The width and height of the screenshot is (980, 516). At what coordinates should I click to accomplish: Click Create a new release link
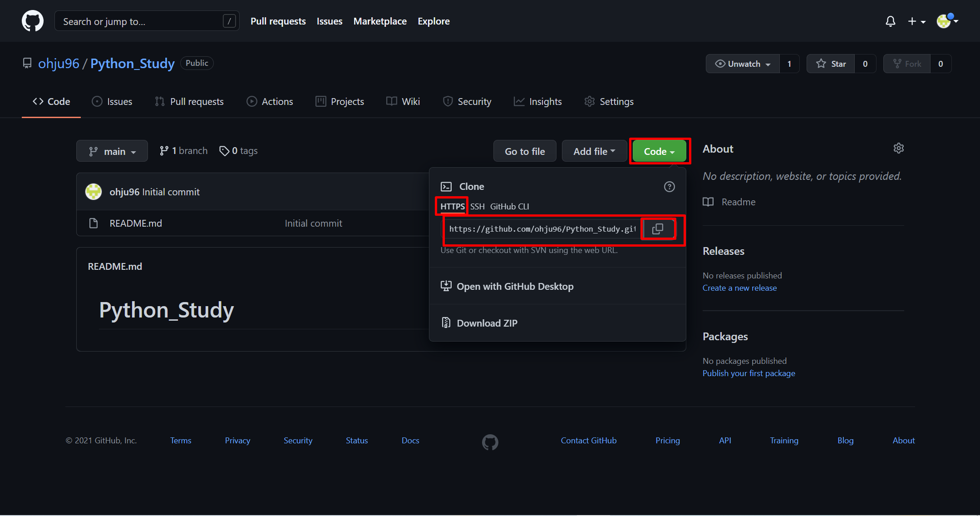[x=739, y=288]
